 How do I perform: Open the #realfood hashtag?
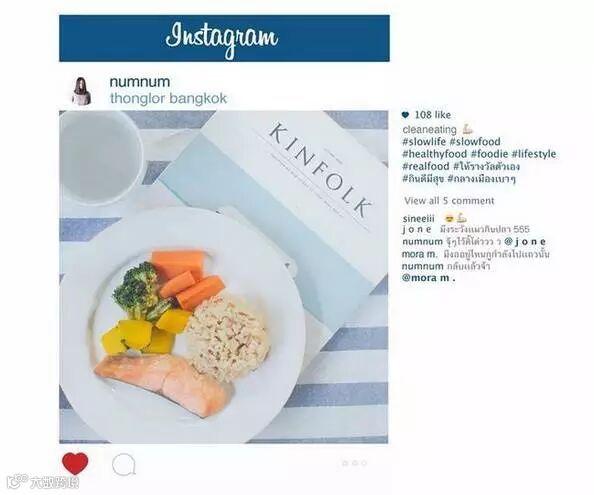point(426,166)
